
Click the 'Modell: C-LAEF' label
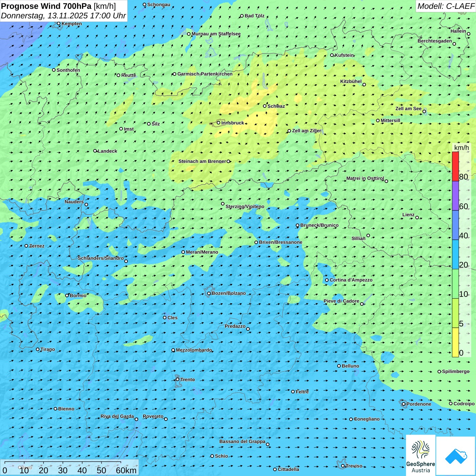pyautogui.click(x=445, y=6)
